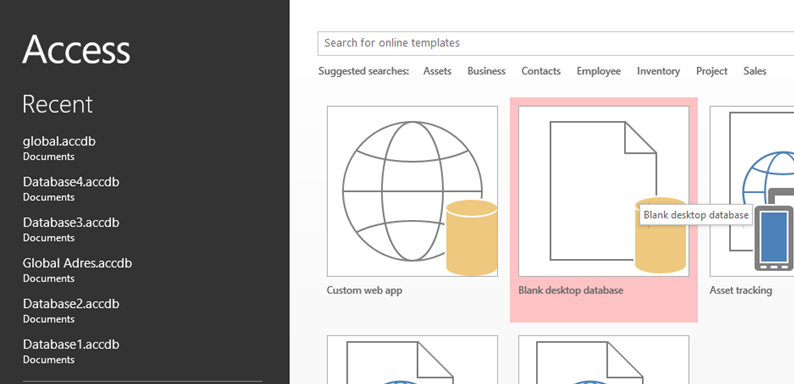Select the Assets suggested search
The image size is (794, 384).
point(437,71)
